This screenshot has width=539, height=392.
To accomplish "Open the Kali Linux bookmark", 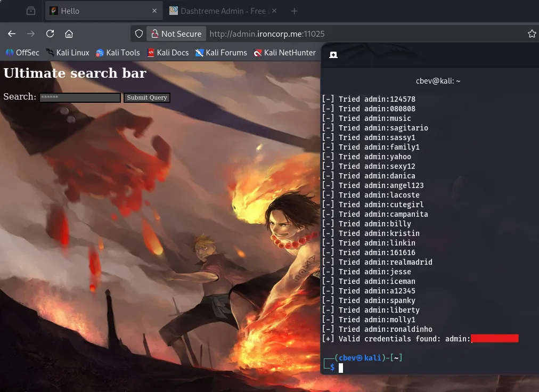I will pos(68,52).
